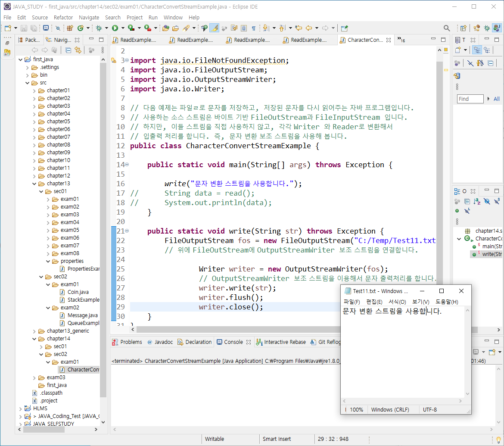Viewport: 504px width, 446px height.
Task: Sort Outline members alphabetically
Action: coord(477,201)
